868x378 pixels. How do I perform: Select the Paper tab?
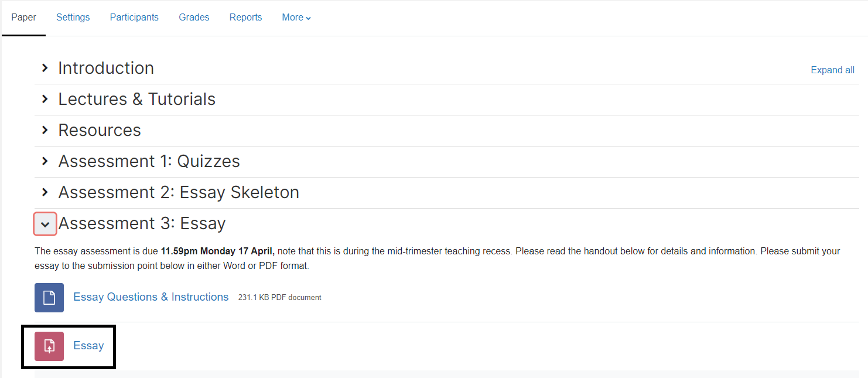[x=24, y=18]
